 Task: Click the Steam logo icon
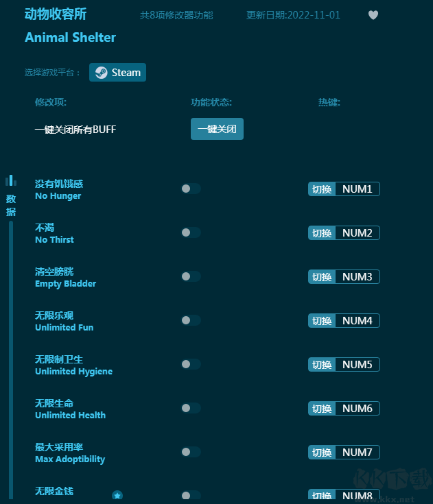[101, 73]
